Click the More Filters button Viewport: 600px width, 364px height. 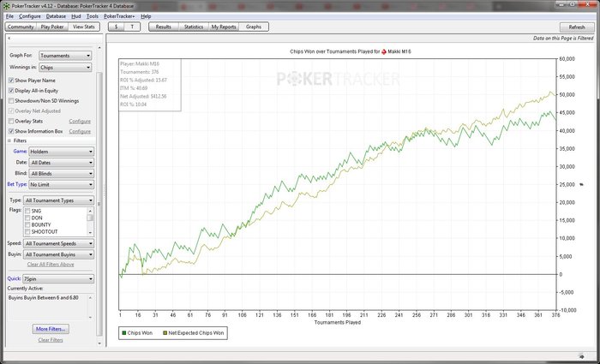[x=51, y=329]
